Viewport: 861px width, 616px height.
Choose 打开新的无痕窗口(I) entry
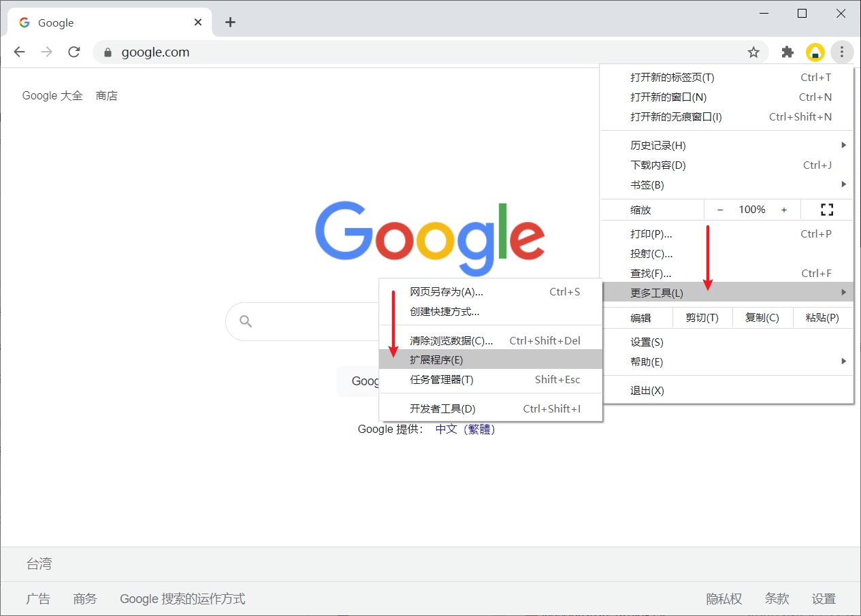point(727,117)
